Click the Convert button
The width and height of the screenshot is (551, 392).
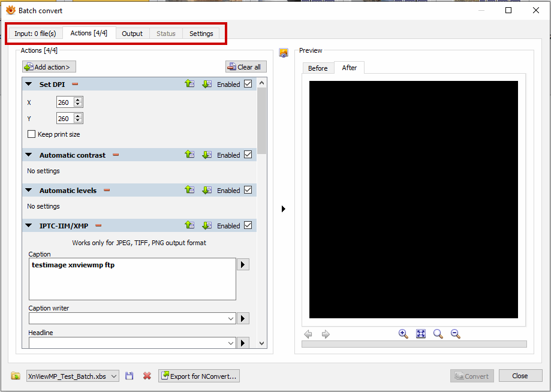tap(472, 376)
